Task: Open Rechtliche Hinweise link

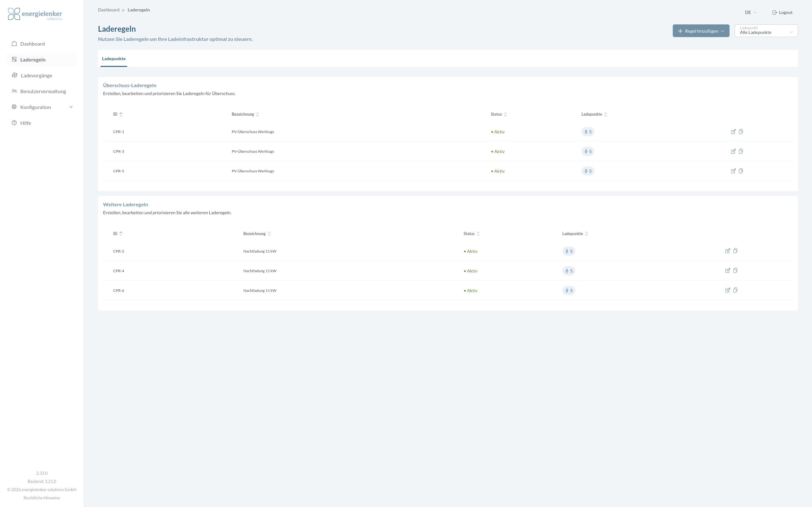Action: [x=42, y=498]
